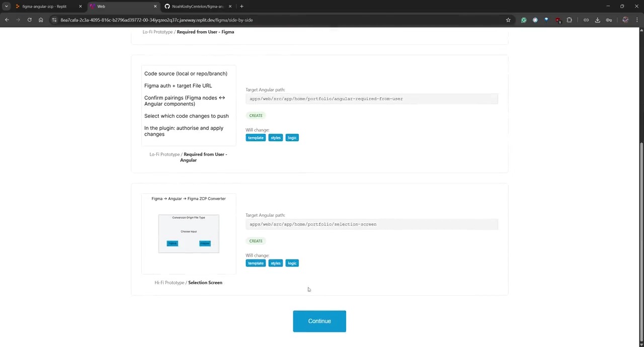Click logic tag under selection-screen path
Screen dimensions: 644x347
click(x=292, y=264)
